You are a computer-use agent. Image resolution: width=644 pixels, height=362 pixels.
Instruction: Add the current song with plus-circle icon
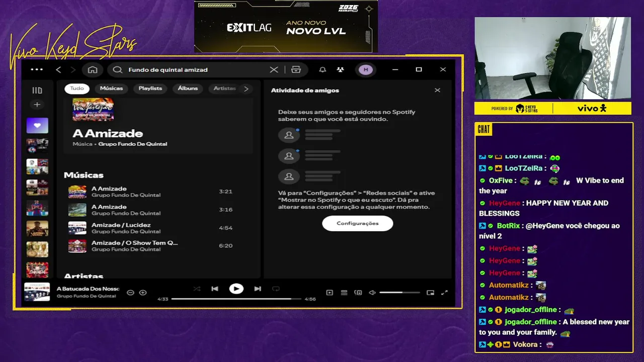tap(143, 293)
